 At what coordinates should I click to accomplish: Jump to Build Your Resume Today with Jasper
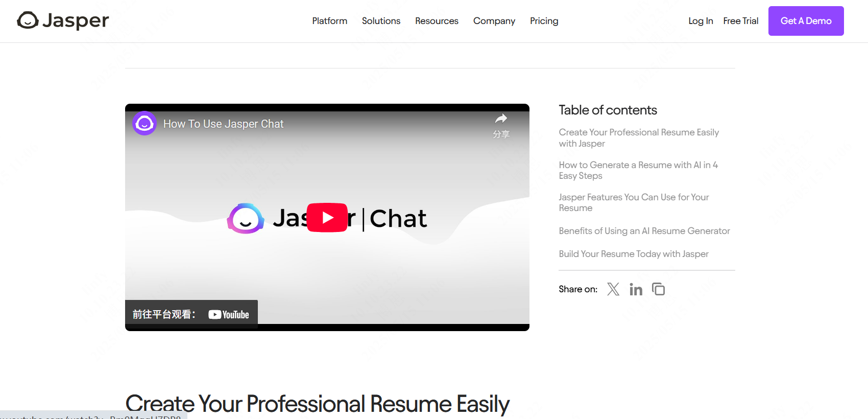[x=633, y=254]
